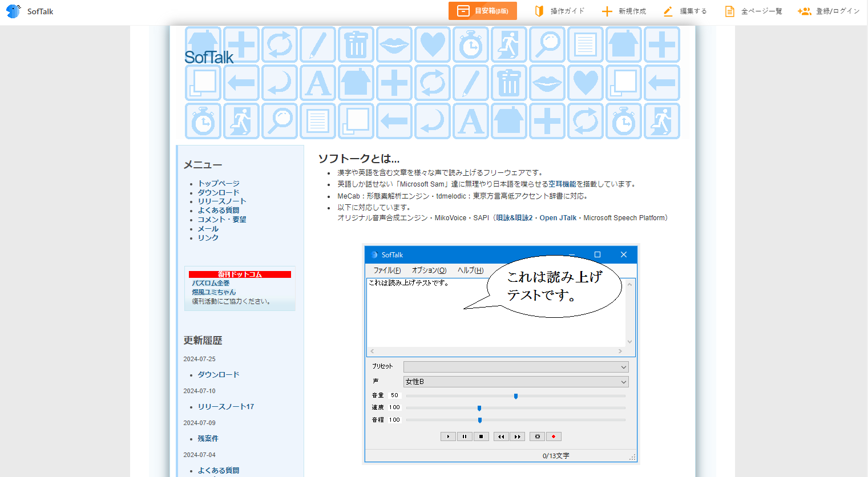This screenshot has width=868, height=477.
Task: Click the red record icon in SofTalk
Action: pos(552,436)
